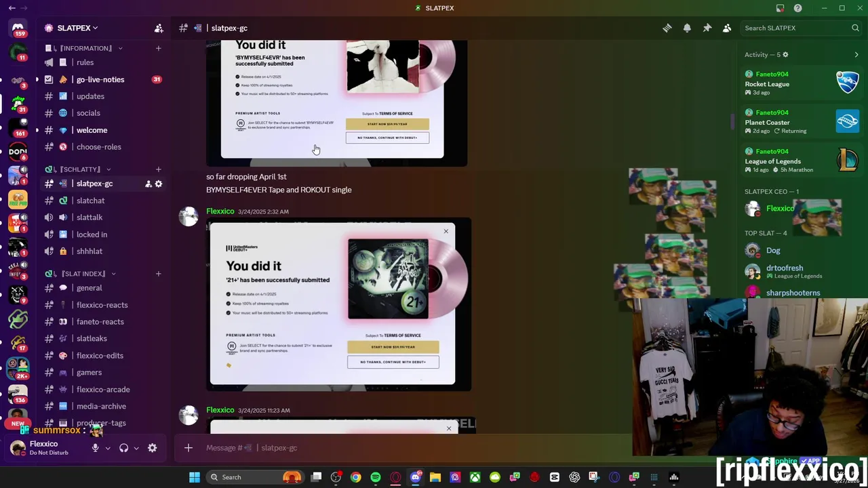Open notification settings bell icon

click(687, 28)
